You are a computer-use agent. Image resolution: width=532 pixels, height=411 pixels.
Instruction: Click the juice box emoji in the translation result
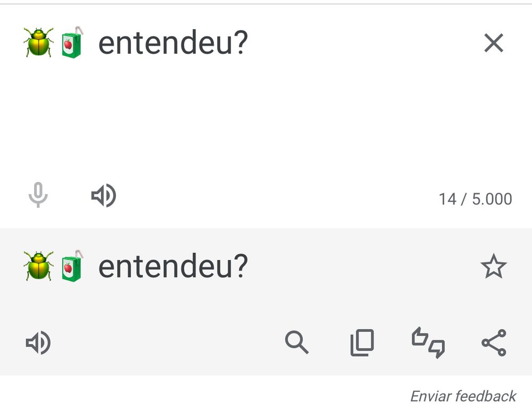click(71, 266)
